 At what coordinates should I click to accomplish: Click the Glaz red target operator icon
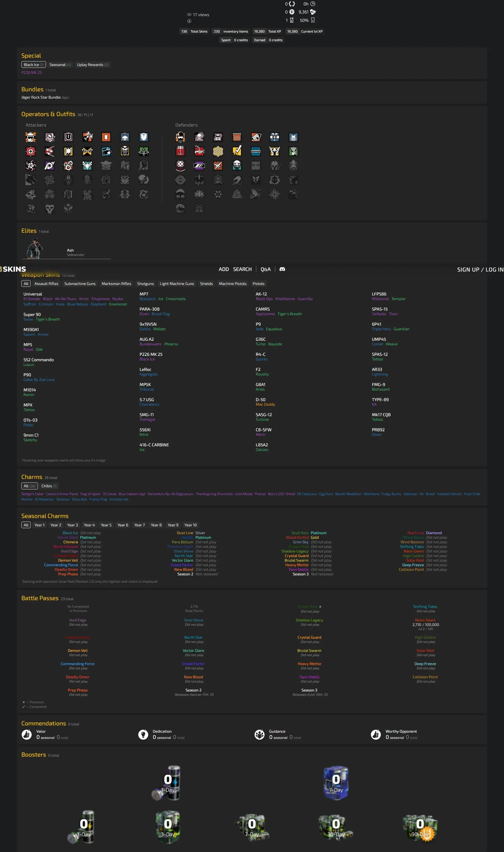[x=31, y=151]
